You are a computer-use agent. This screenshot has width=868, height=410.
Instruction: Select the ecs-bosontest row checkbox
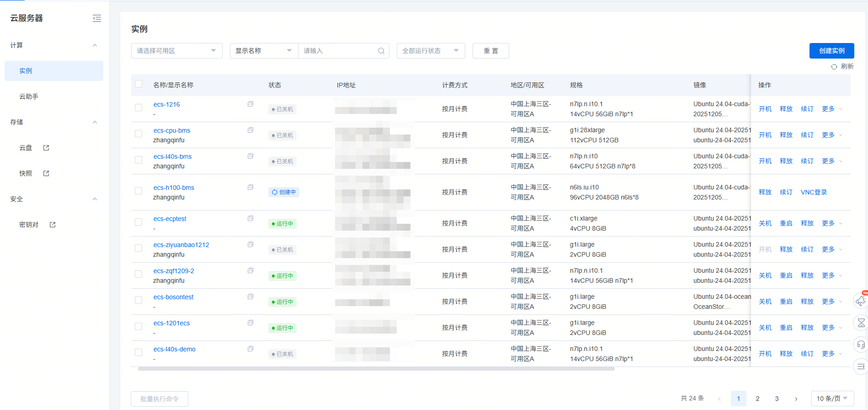click(x=138, y=300)
